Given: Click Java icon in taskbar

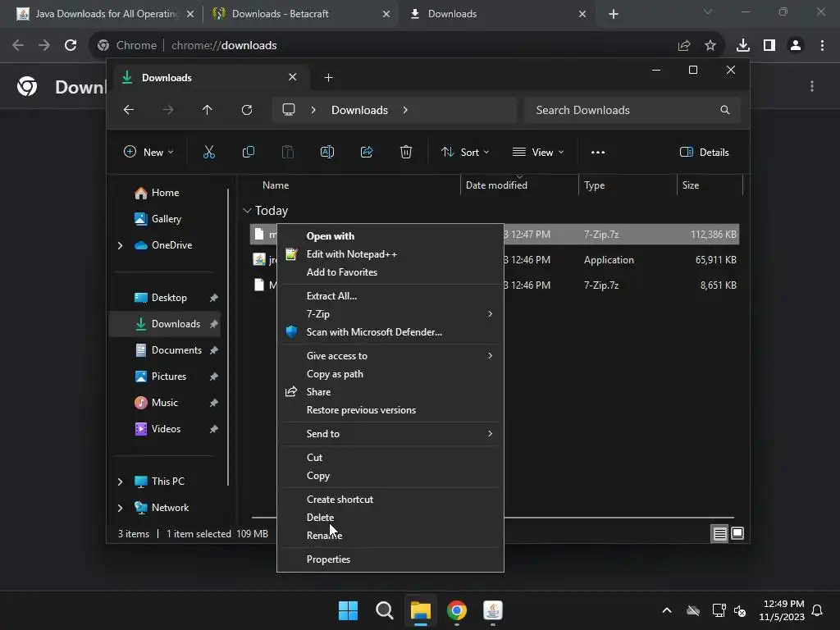Looking at the screenshot, I should (493, 610).
